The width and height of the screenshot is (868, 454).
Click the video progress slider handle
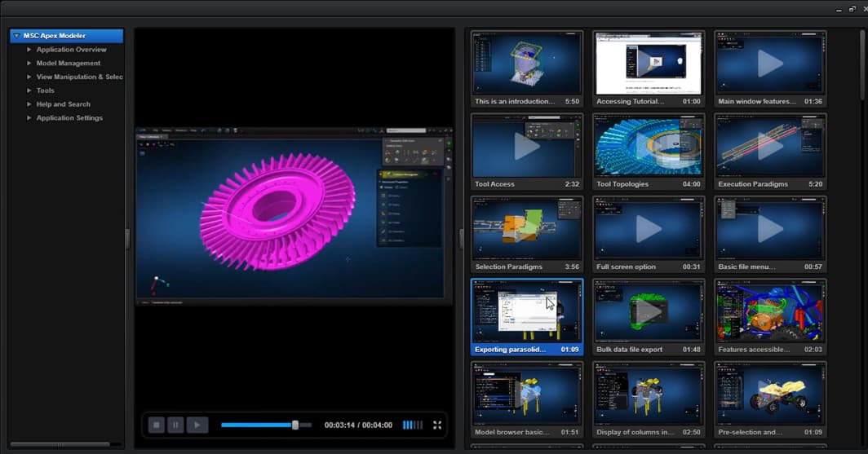(x=295, y=425)
